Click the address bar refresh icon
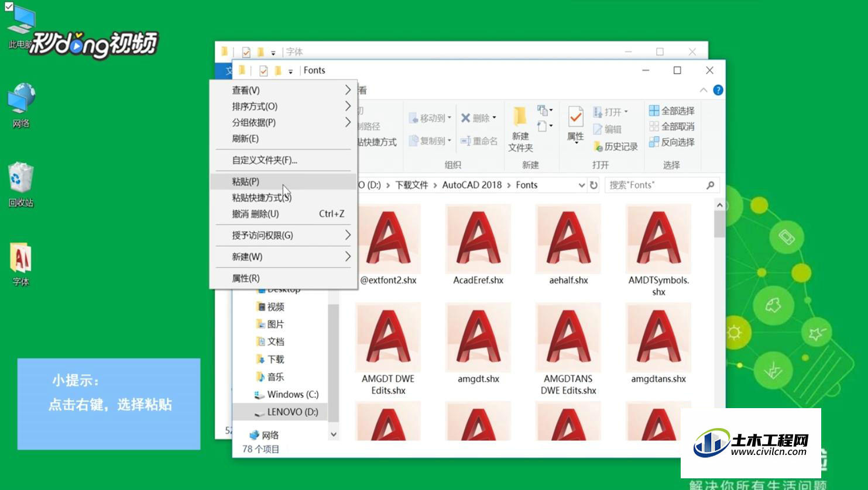The width and height of the screenshot is (868, 490). tap(593, 185)
